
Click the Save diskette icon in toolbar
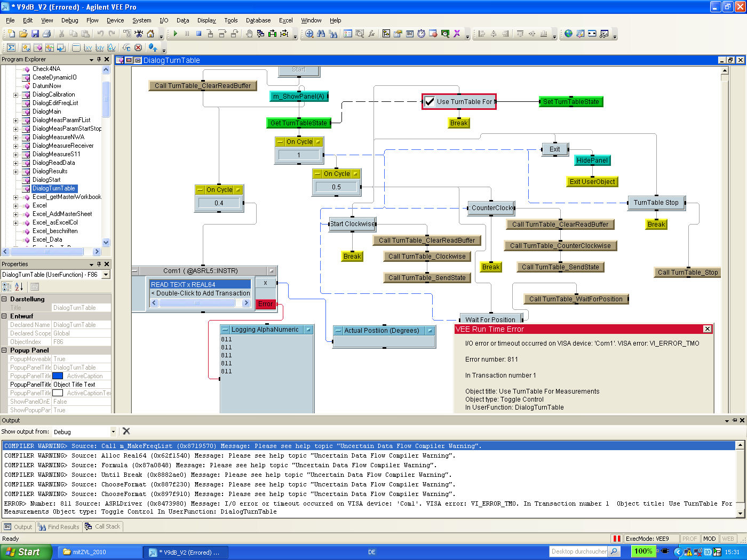[35, 34]
